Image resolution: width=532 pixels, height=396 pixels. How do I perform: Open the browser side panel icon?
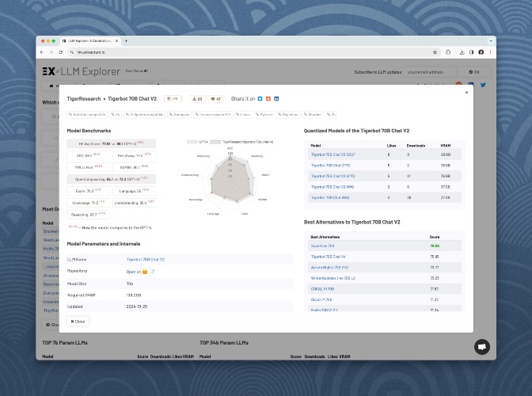[471, 52]
